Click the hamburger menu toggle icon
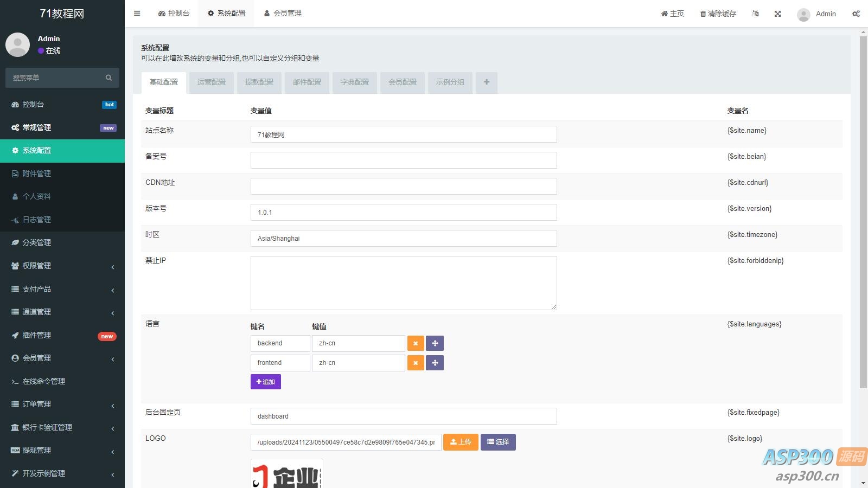The image size is (868, 488). pos(137,14)
